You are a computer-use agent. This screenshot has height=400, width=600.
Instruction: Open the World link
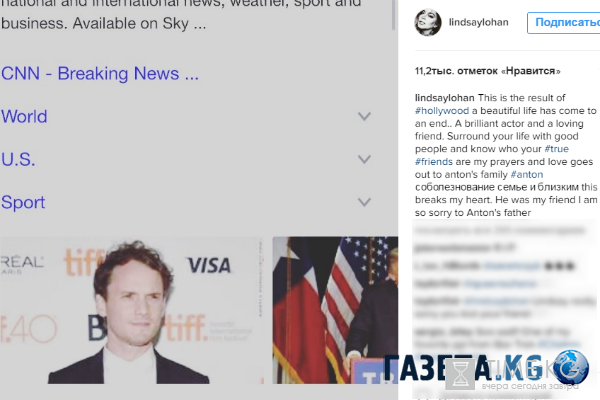[24, 116]
